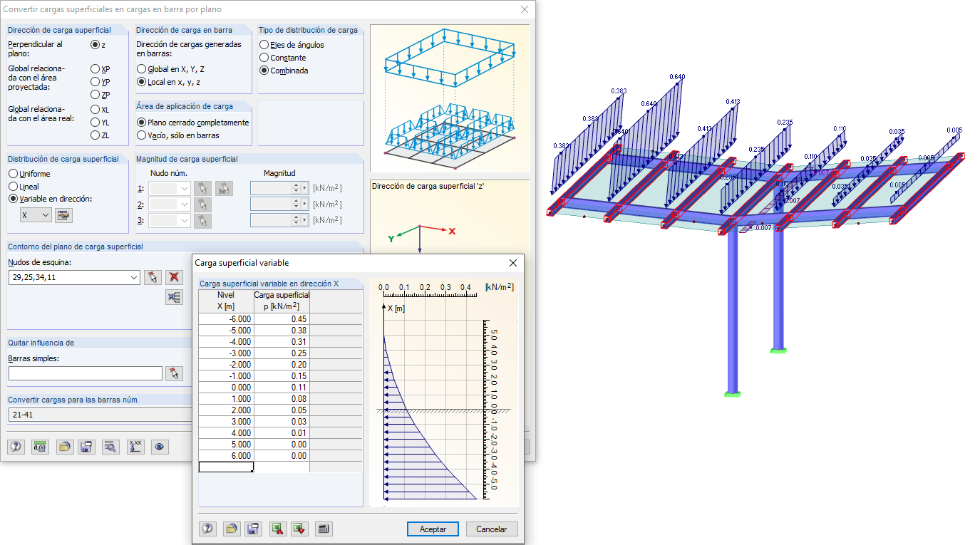The width and height of the screenshot is (980, 545).
Task: Click Cancelar in variable load dialog
Action: pos(492,529)
